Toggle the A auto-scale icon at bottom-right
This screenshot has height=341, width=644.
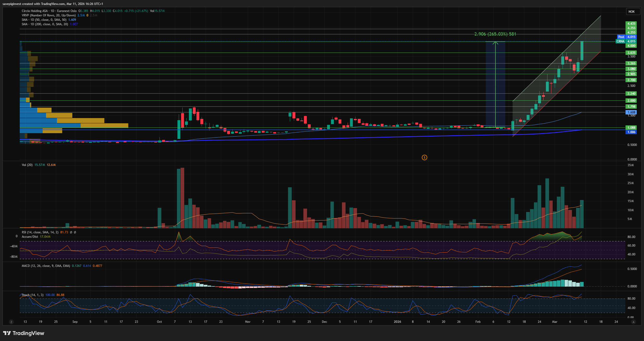633,322
